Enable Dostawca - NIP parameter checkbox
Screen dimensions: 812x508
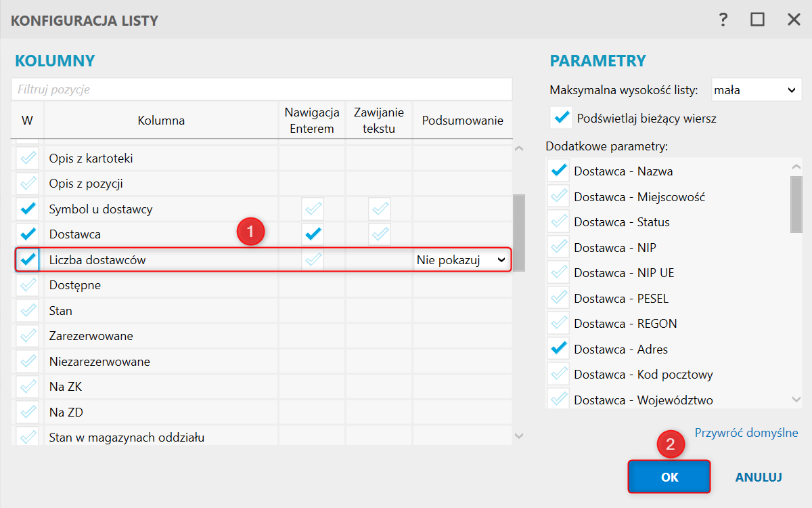pos(559,247)
